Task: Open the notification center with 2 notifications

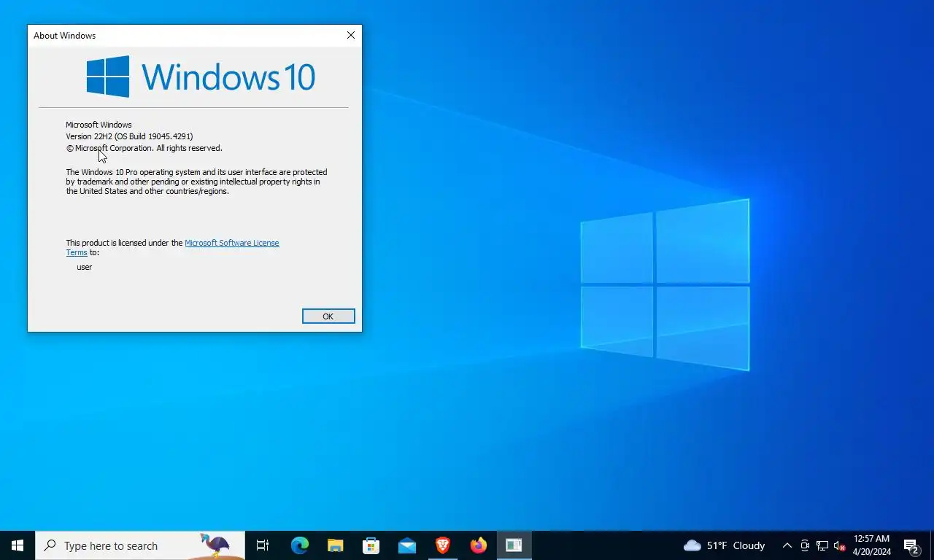Action: pyautogui.click(x=911, y=545)
